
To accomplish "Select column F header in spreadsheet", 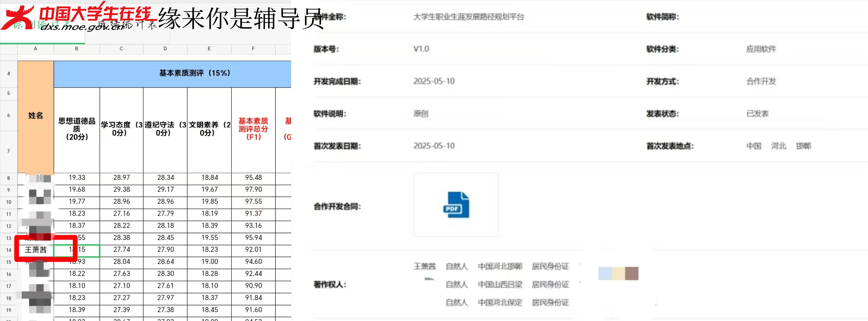I will coord(253,49).
